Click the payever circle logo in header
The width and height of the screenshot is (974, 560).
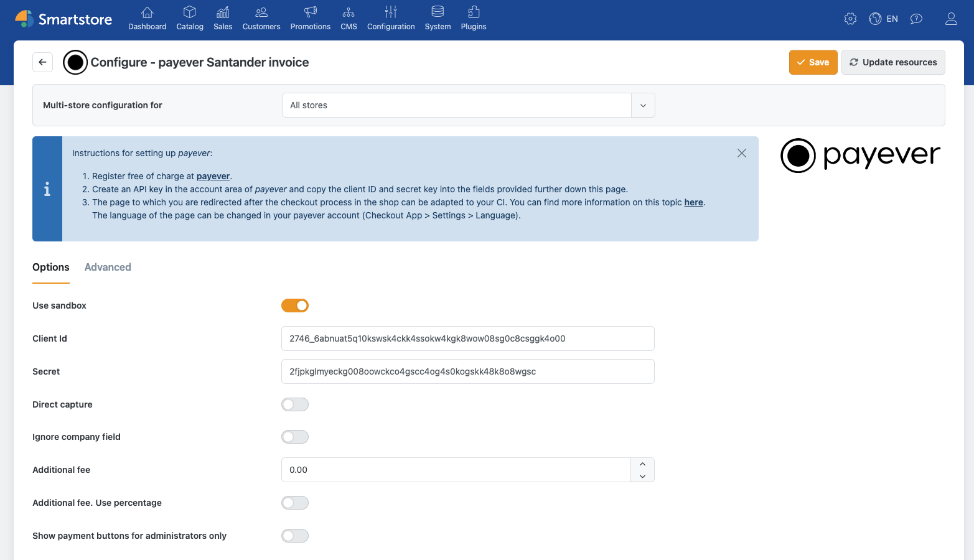[x=75, y=62]
